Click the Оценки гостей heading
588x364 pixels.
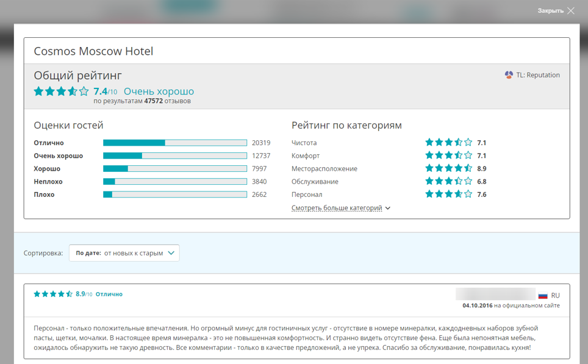68,125
